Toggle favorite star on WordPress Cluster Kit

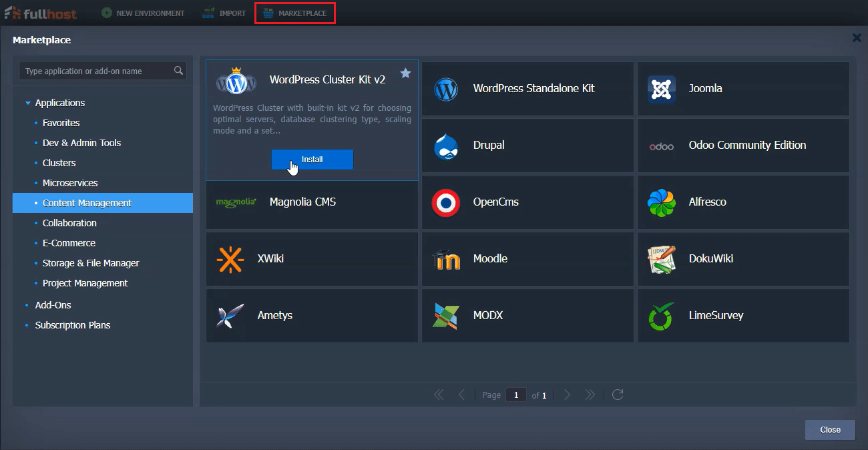(x=405, y=73)
